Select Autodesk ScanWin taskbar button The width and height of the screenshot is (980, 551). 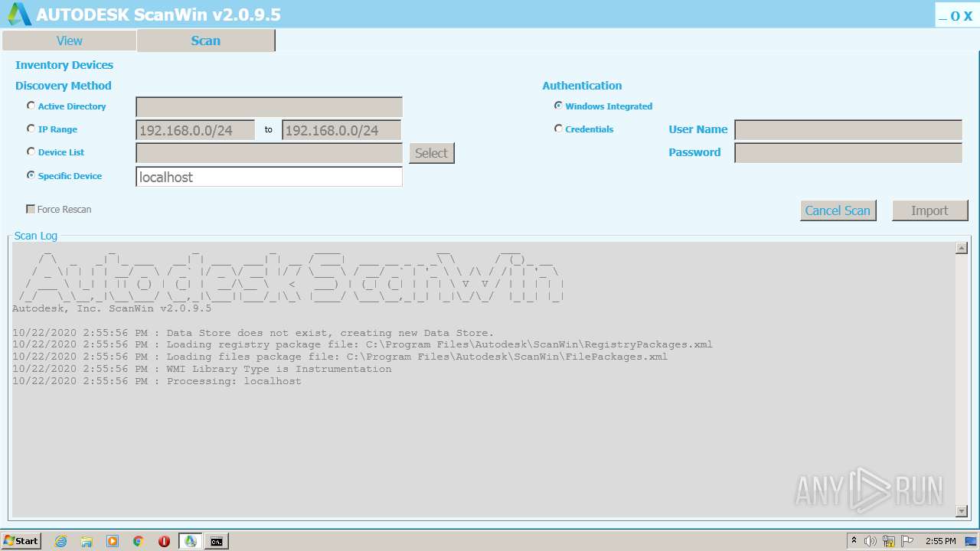click(x=191, y=541)
